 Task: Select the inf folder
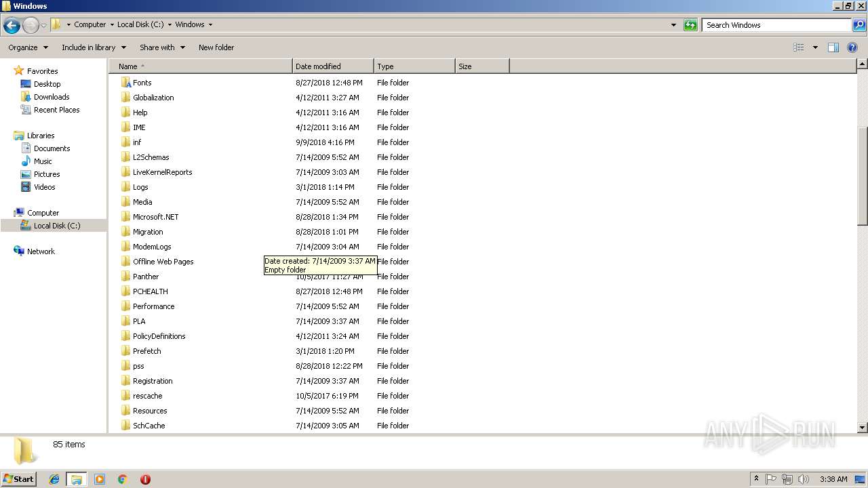click(137, 142)
